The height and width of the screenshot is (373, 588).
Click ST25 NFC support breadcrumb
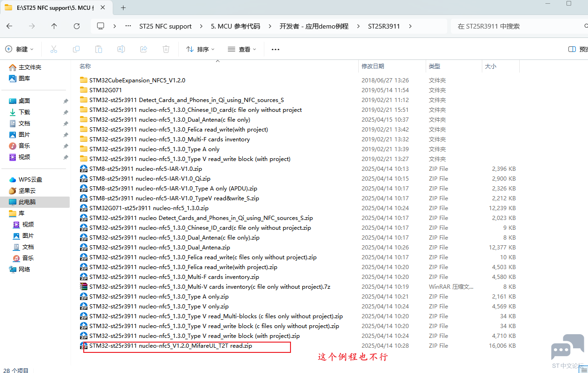click(166, 26)
